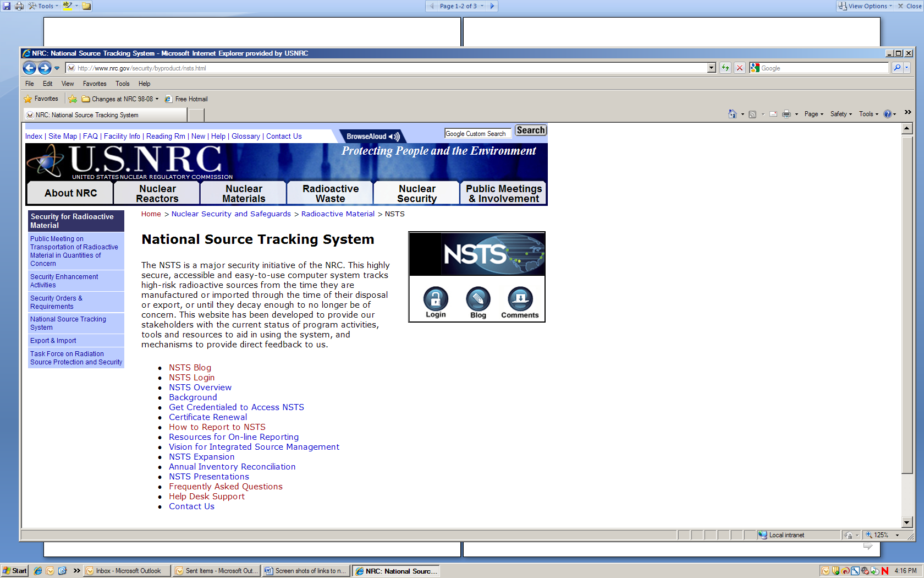Screen dimensions: 924x578
Task: Go back with the browser Back arrow
Action: click(x=30, y=68)
